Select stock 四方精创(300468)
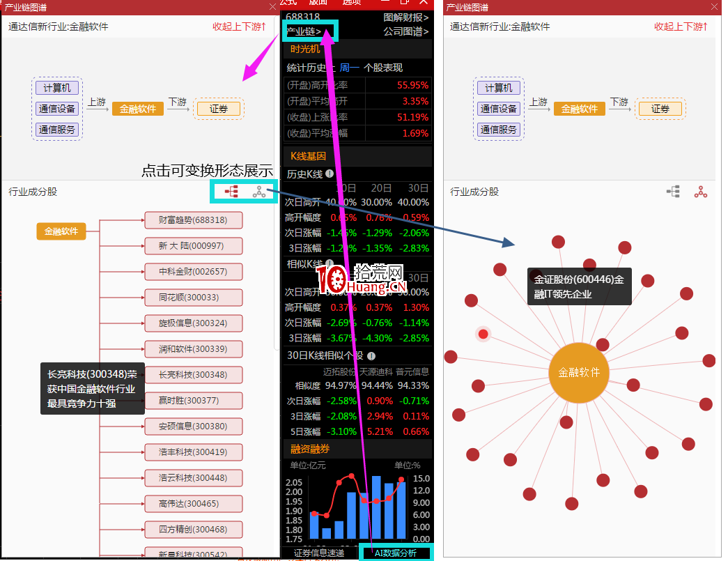728x561 pixels. (x=194, y=530)
